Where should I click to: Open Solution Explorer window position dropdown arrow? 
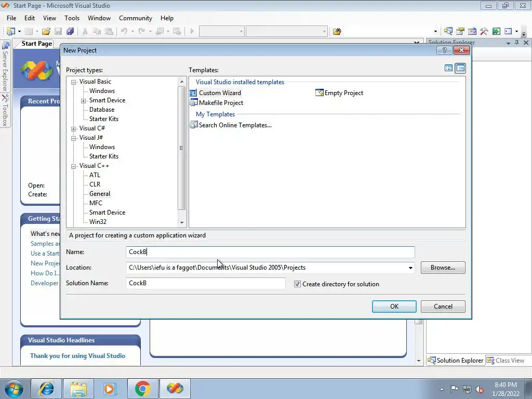click(508, 43)
